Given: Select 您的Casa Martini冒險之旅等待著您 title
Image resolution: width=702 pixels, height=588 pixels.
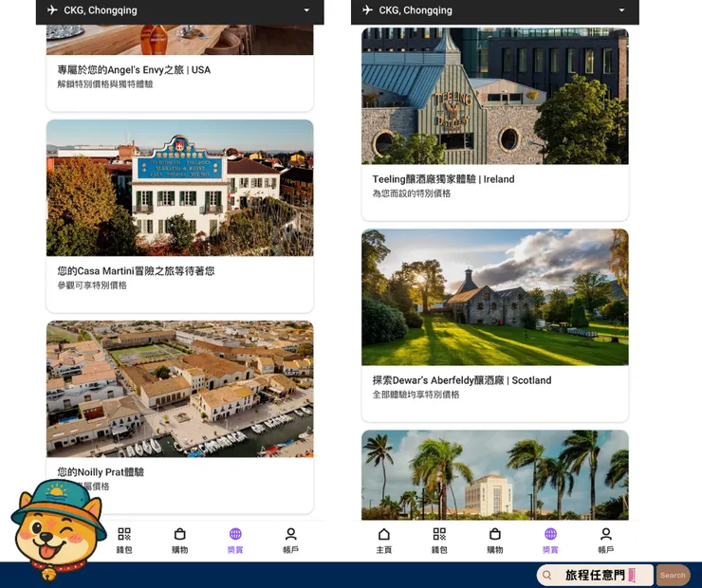Looking at the screenshot, I should point(136,270).
